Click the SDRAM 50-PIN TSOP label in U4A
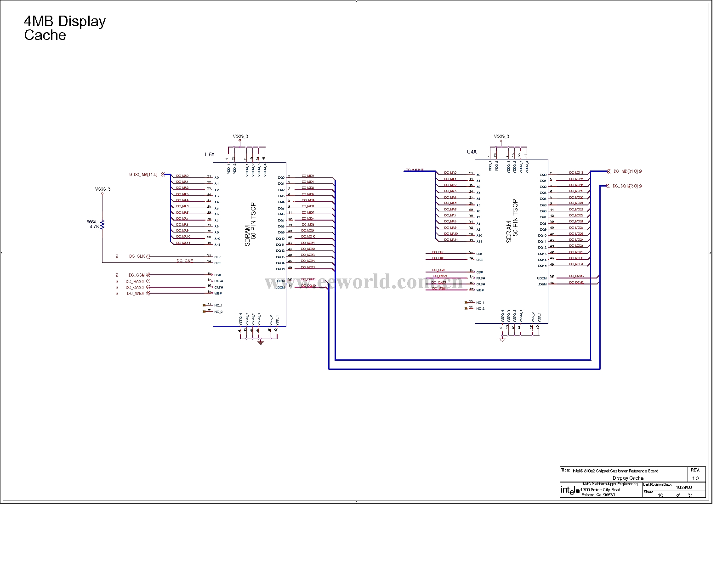The width and height of the screenshot is (728, 562). point(512,221)
